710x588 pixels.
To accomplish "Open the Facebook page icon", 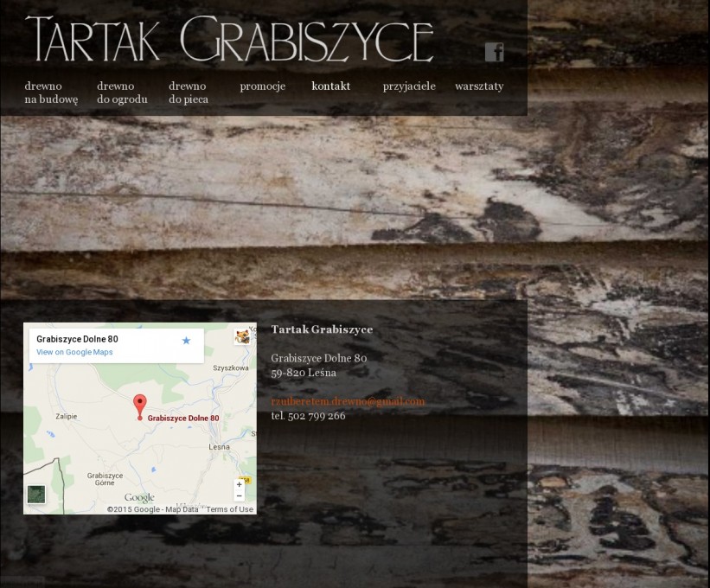I will [x=494, y=52].
